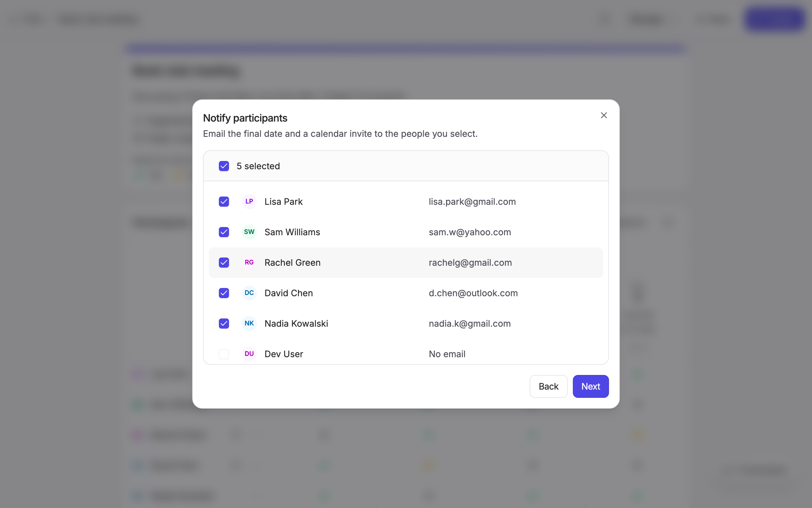The width and height of the screenshot is (812, 508).
Task: Click the NK avatar icon
Action: [249, 324]
